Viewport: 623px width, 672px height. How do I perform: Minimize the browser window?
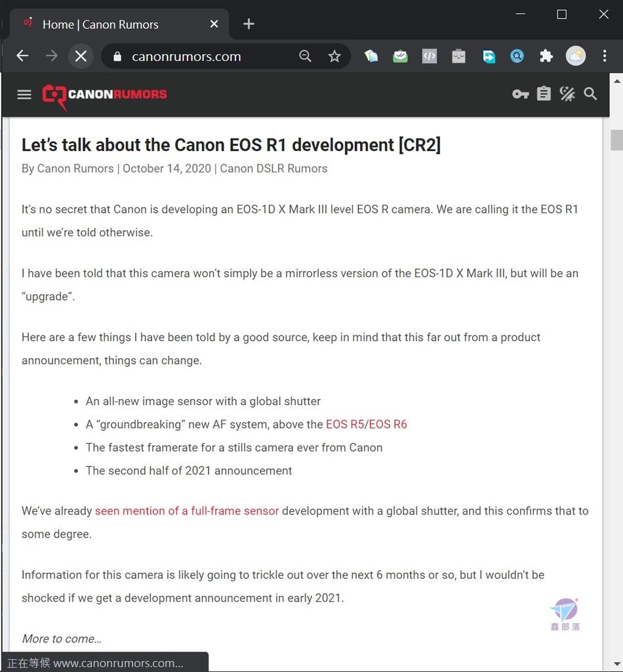tap(520, 14)
